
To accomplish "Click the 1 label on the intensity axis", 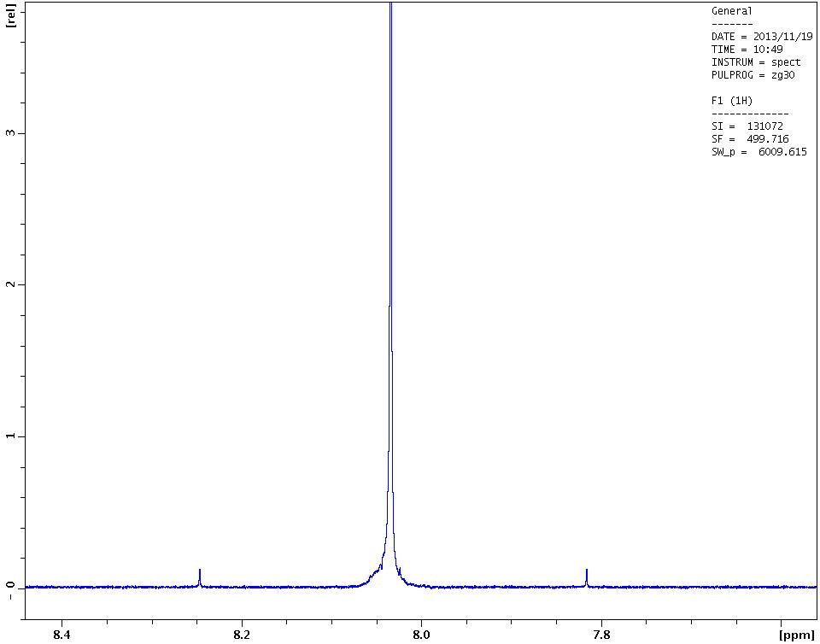I will (x=11, y=436).
